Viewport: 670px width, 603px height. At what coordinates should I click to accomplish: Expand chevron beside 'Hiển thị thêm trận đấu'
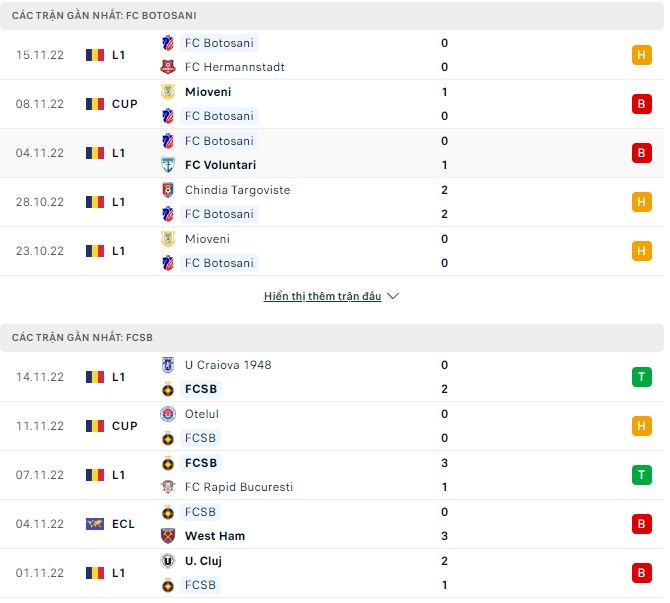[x=393, y=297]
